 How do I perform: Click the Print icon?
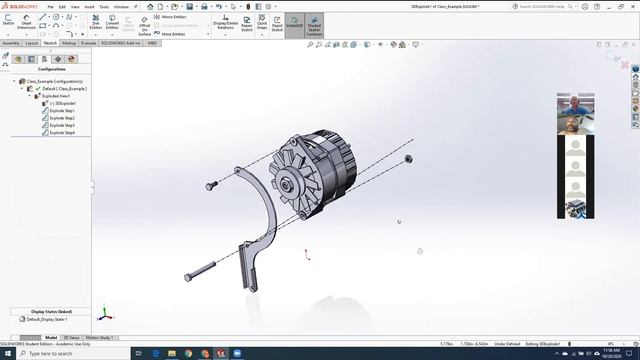coord(204,7)
